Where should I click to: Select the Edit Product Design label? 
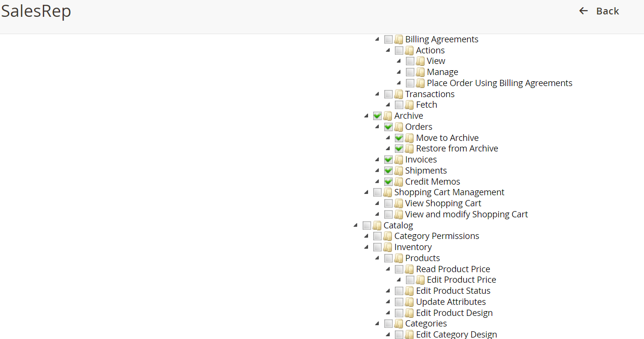pyautogui.click(x=455, y=313)
